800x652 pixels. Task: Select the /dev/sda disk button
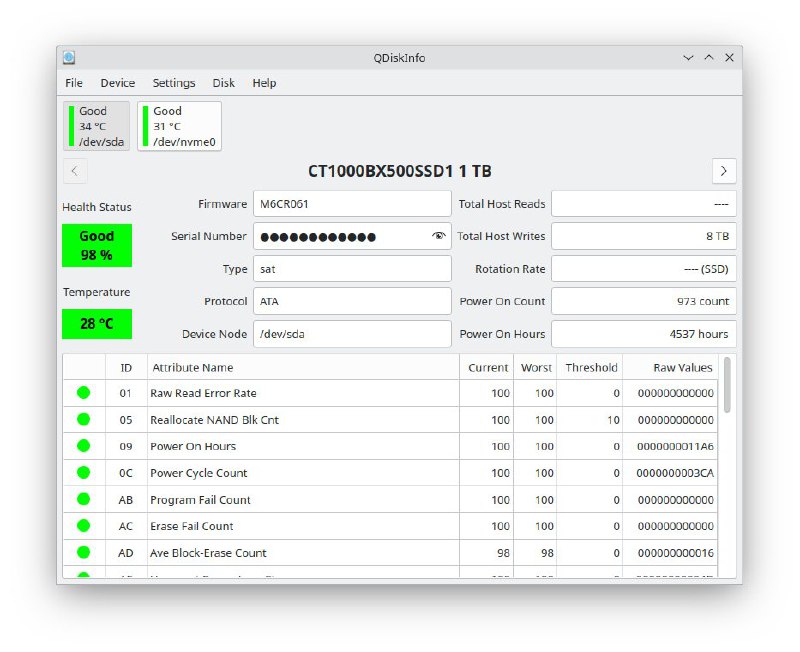pyautogui.click(x=97, y=126)
